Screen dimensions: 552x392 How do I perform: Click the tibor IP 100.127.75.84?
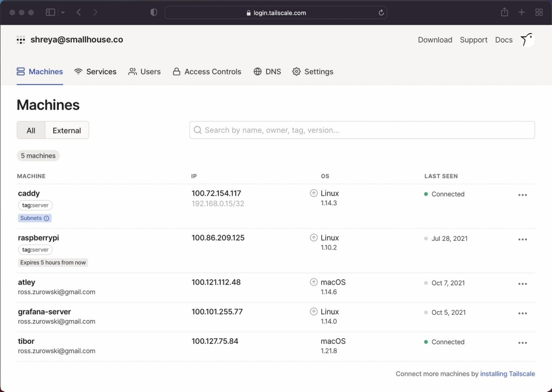215,341
